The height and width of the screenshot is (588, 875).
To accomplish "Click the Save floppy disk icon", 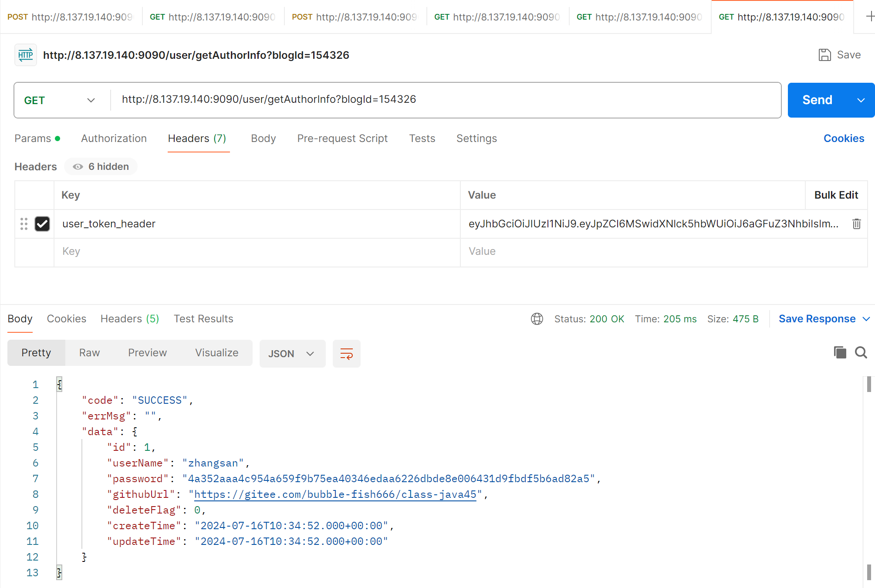I will coord(824,55).
